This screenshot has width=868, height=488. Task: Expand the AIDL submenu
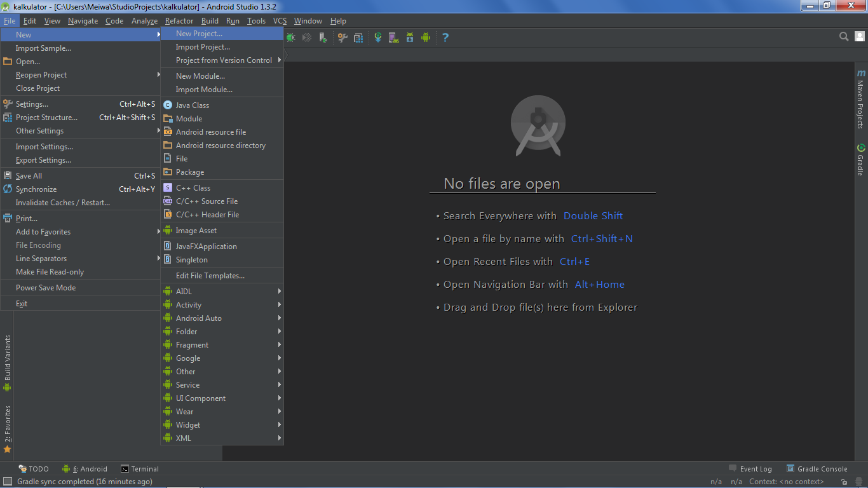222,292
